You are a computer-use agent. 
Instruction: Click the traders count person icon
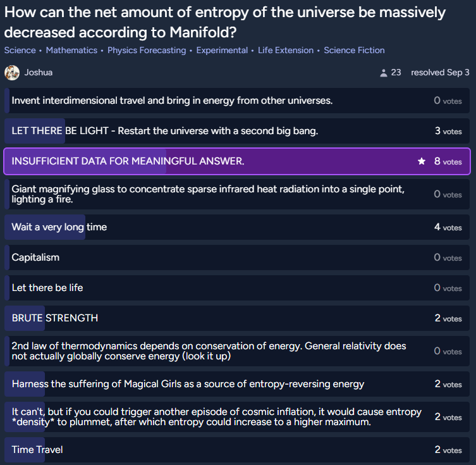pyautogui.click(x=384, y=73)
